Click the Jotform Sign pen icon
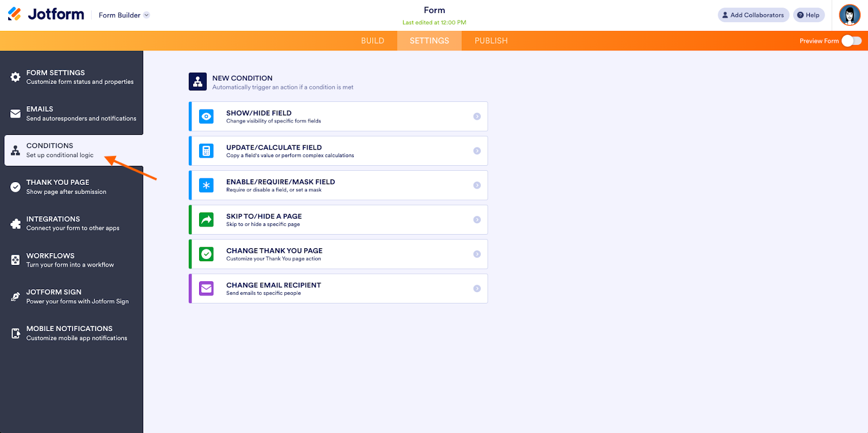This screenshot has height=433, width=868. pos(16,296)
